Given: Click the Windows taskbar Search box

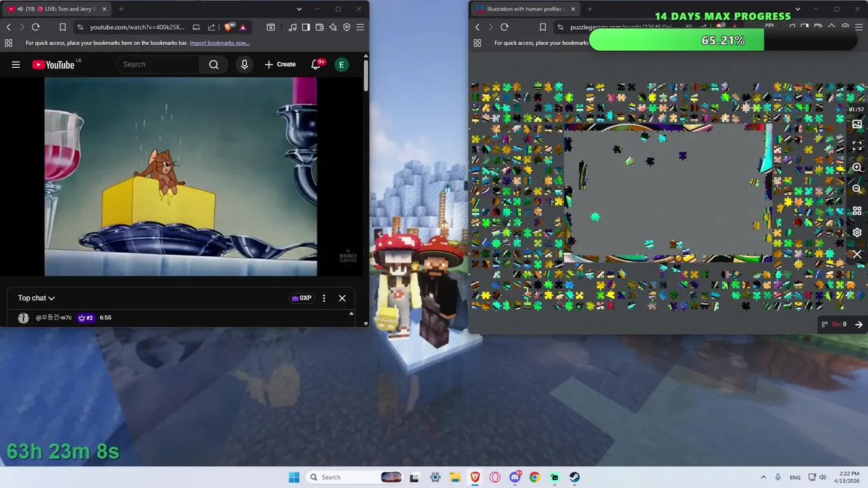Looking at the screenshot, I should coord(355,477).
